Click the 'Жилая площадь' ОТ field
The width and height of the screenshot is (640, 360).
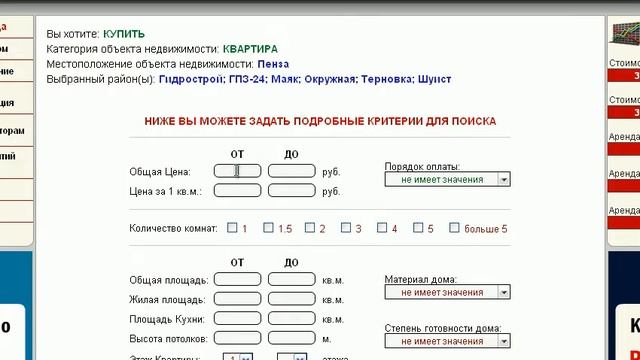(x=238, y=299)
